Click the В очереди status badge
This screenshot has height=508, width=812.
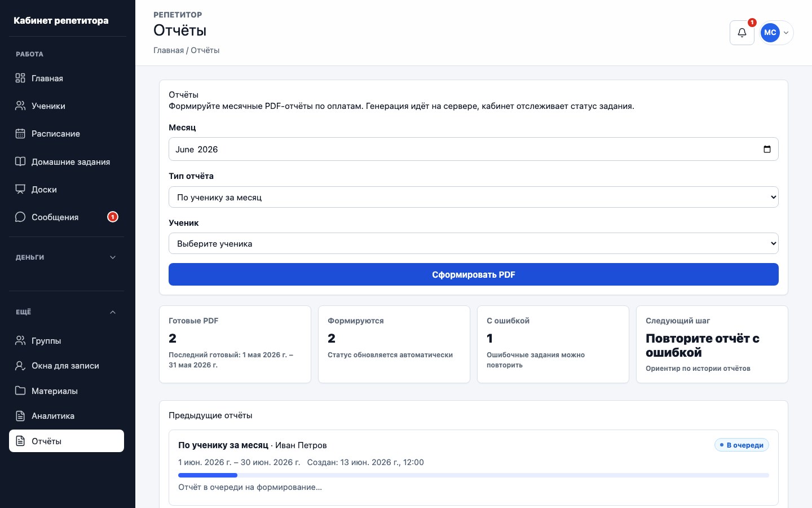(742, 445)
